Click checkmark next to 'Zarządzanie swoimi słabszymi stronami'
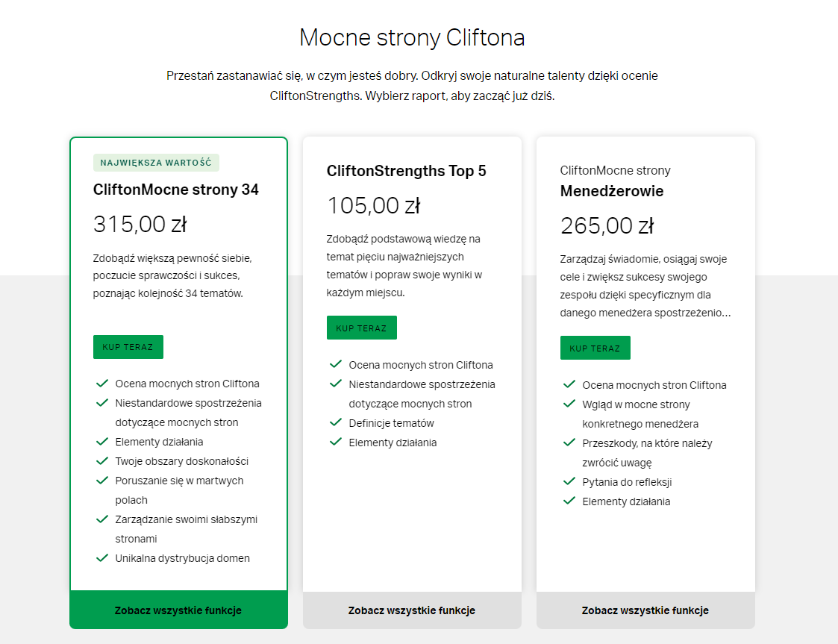 coord(102,519)
